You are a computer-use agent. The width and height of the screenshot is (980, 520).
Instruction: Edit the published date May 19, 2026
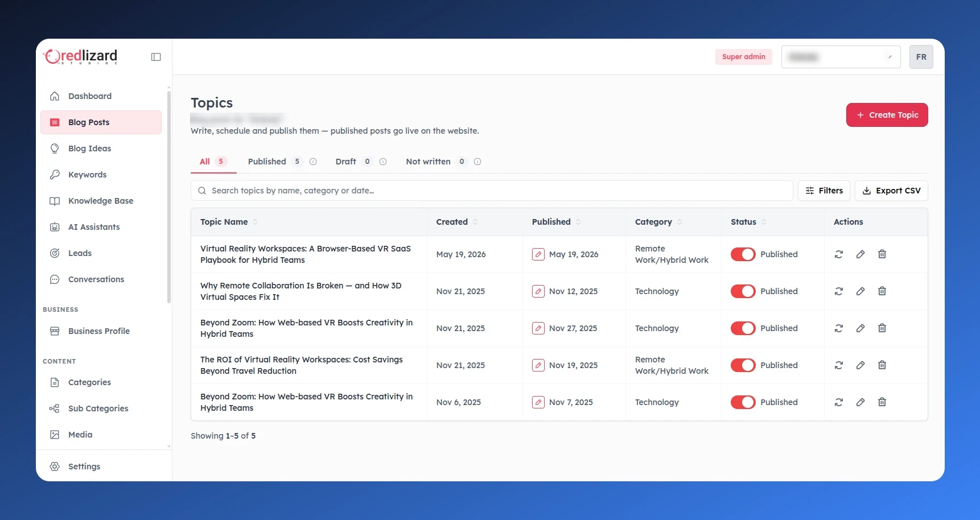[538, 254]
